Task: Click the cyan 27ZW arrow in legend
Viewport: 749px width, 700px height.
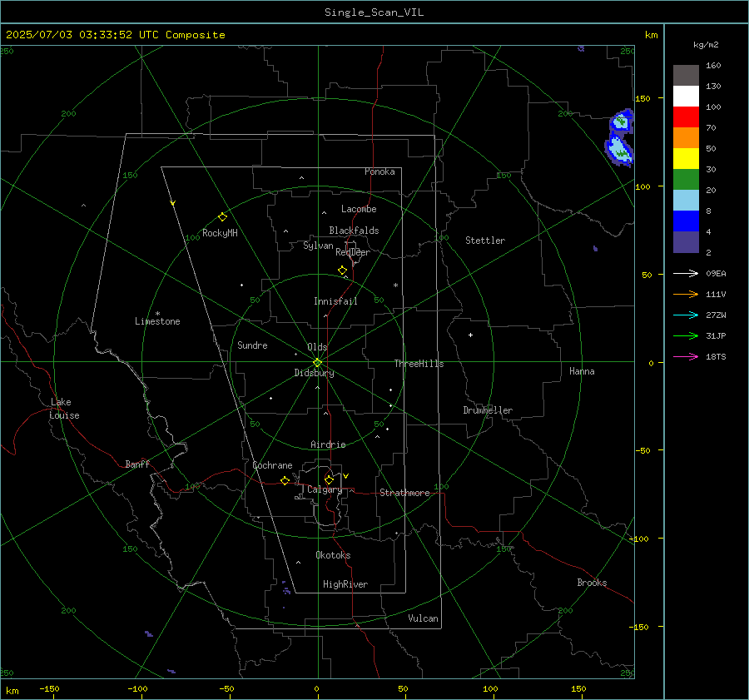Action: click(686, 315)
